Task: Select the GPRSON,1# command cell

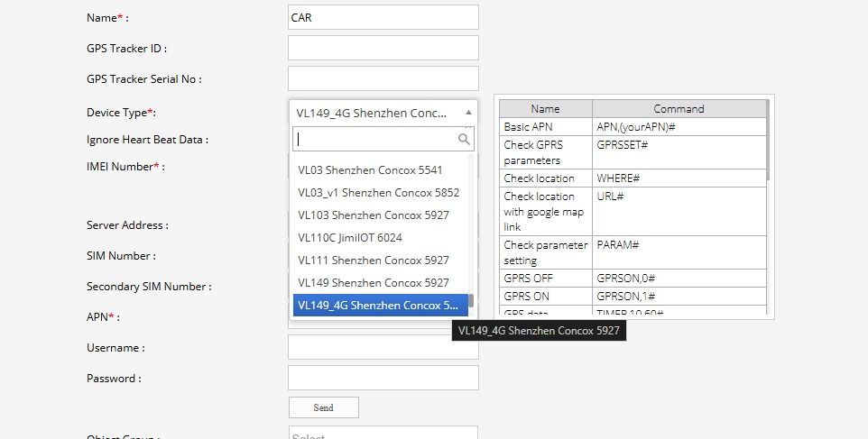Action: 679,296
